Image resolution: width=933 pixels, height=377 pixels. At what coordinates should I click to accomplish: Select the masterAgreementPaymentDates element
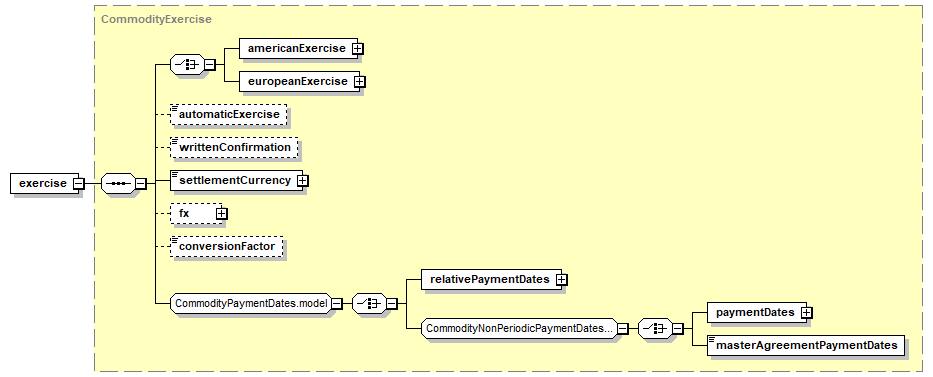(x=806, y=345)
